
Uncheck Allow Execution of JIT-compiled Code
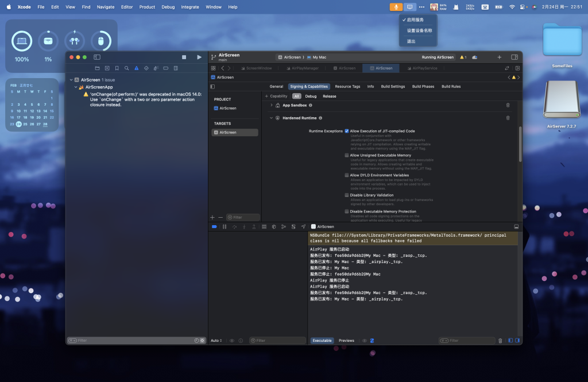(347, 131)
